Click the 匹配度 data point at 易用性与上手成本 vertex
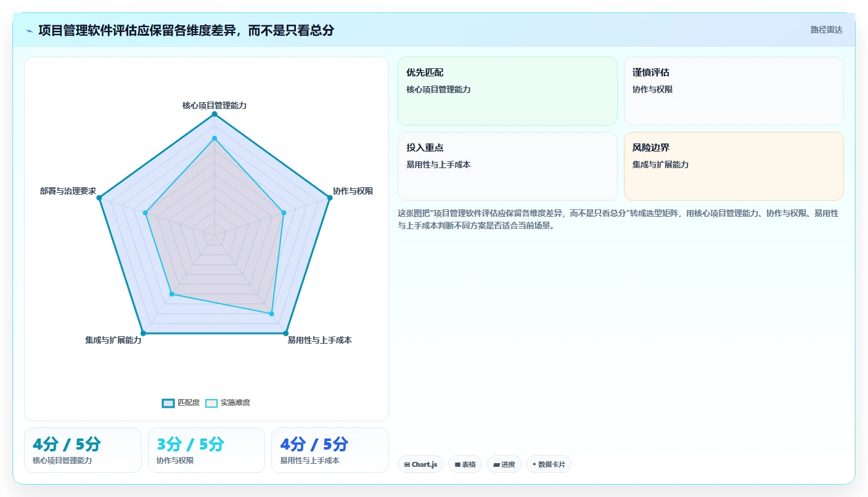The width and height of the screenshot is (868, 497). (x=286, y=333)
